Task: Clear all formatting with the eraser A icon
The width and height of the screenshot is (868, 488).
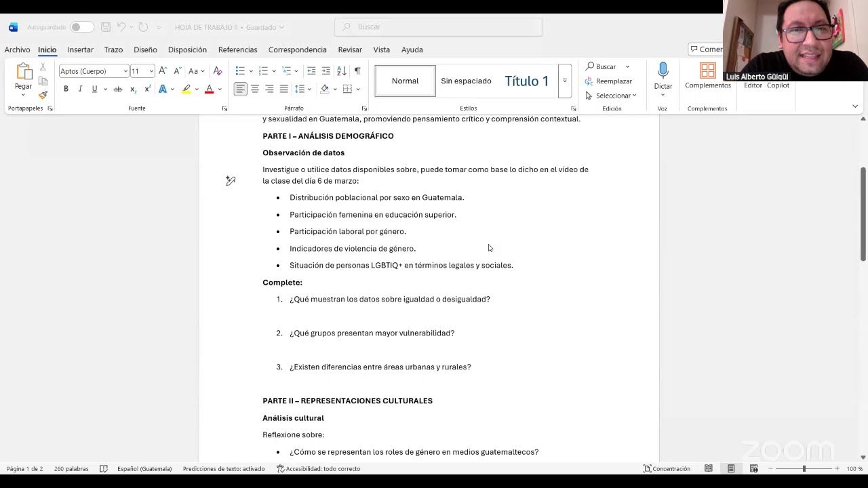Action: click(x=218, y=71)
